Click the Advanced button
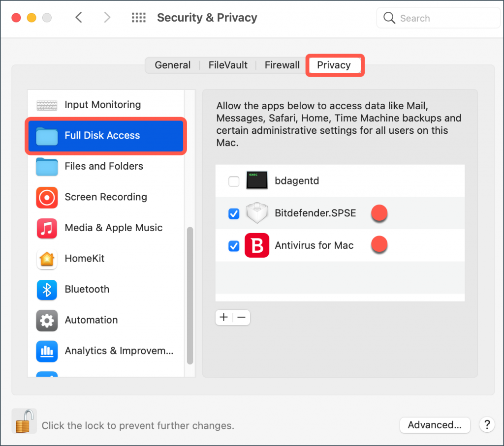Image resolution: width=504 pixels, height=446 pixels. click(x=435, y=425)
